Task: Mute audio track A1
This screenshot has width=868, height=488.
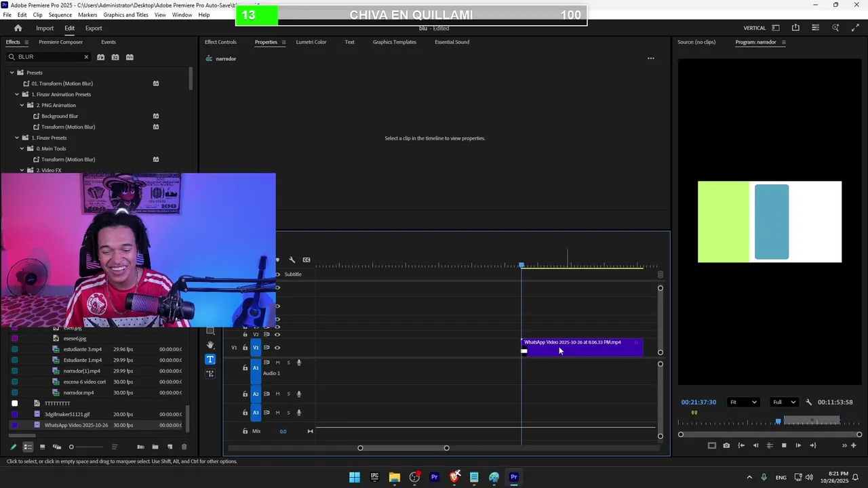Action: point(277,363)
